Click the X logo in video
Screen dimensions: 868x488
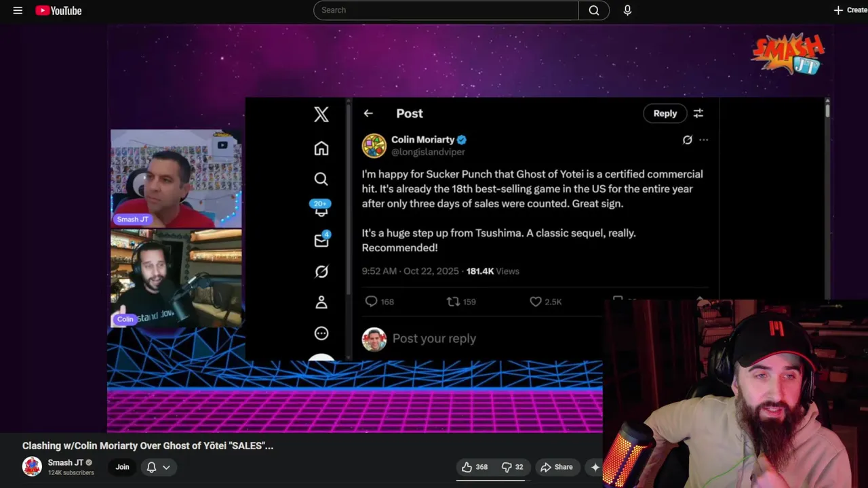[321, 114]
